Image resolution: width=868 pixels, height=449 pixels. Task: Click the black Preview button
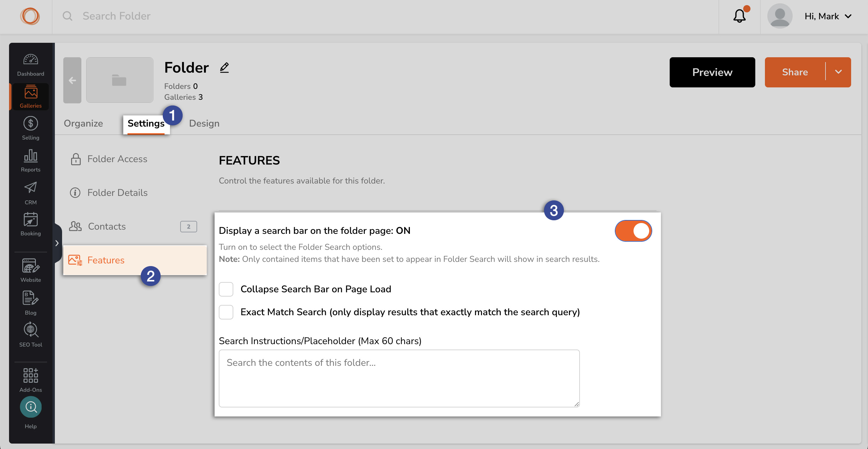[712, 72]
